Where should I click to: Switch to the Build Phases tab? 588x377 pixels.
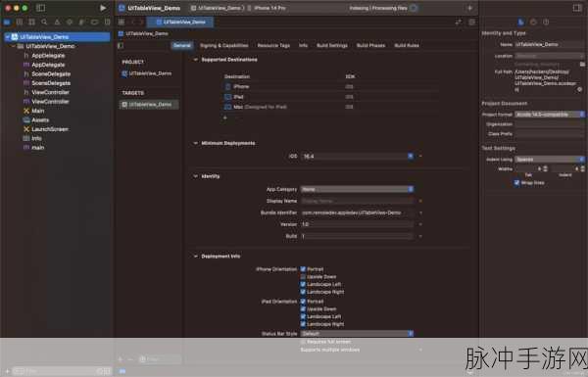(370, 45)
